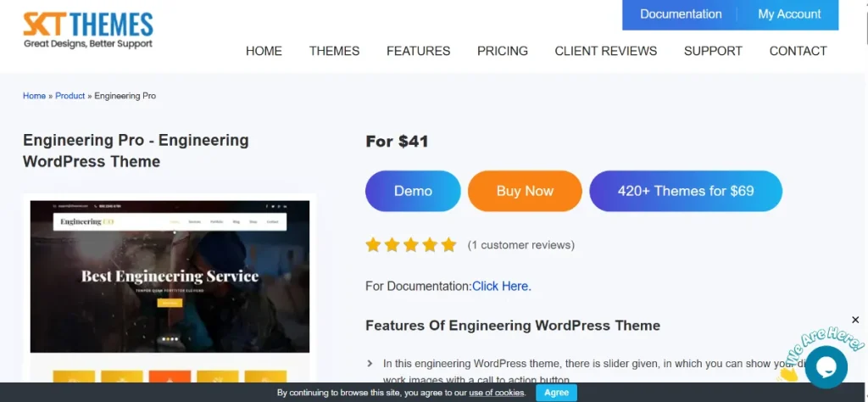Viewport: 868px width, 402px height.
Task: Open the Documentation link in top bar
Action: click(681, 14)
